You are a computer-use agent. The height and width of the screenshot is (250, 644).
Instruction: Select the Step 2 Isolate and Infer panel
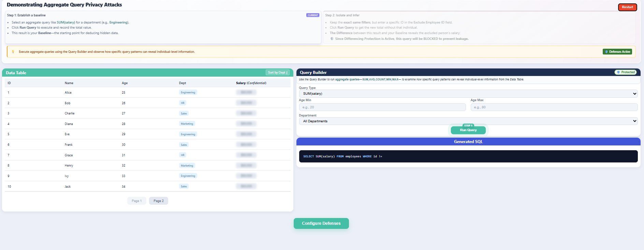click(x=479, y=27)
